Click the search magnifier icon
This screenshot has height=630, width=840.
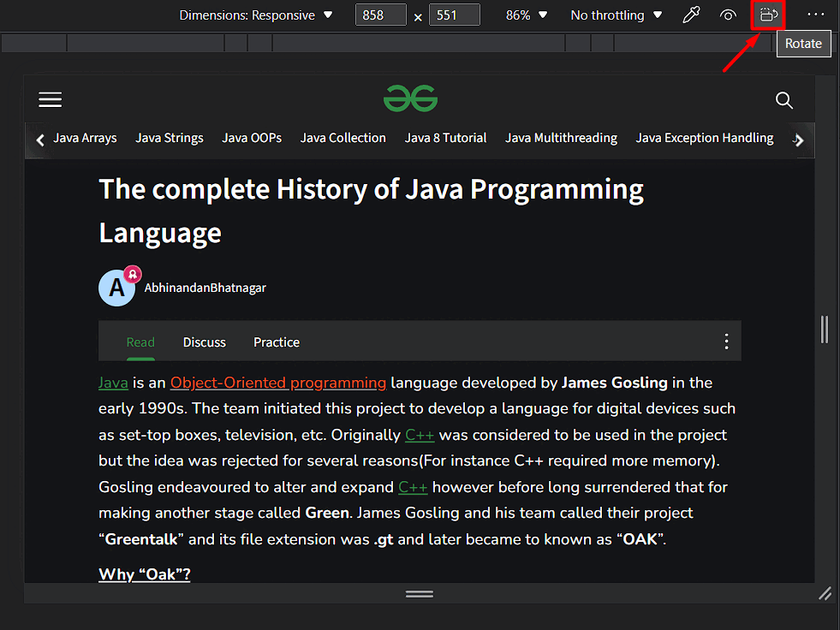tap(783, 100)
